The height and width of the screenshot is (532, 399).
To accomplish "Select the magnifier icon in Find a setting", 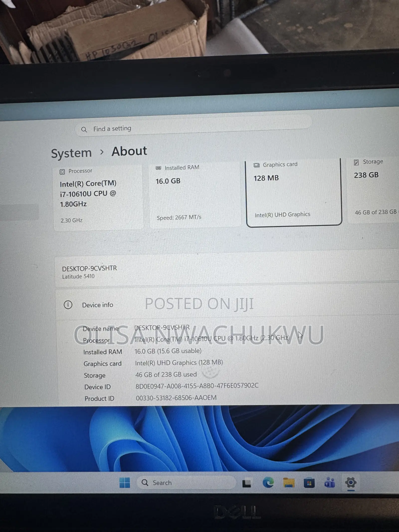I will pyautogui.click(x=84, y=130).
